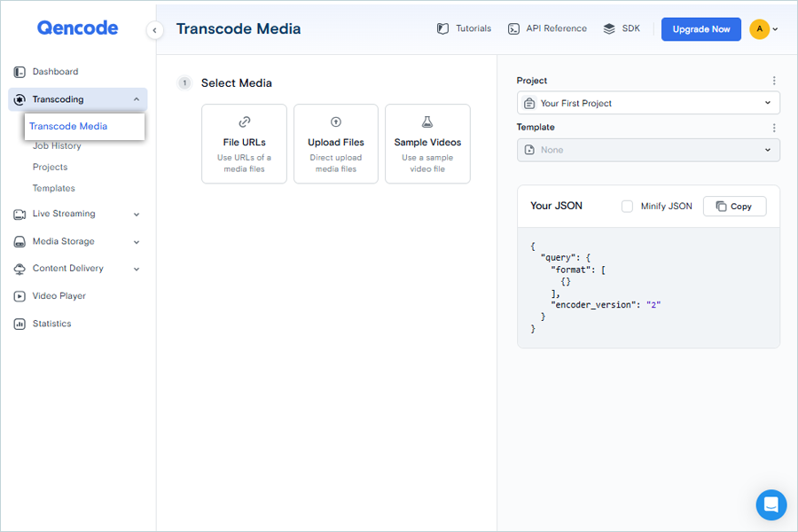Enable the Minify JSON checkbox
The image size is (798, 532).
click(x=627, y=207)
